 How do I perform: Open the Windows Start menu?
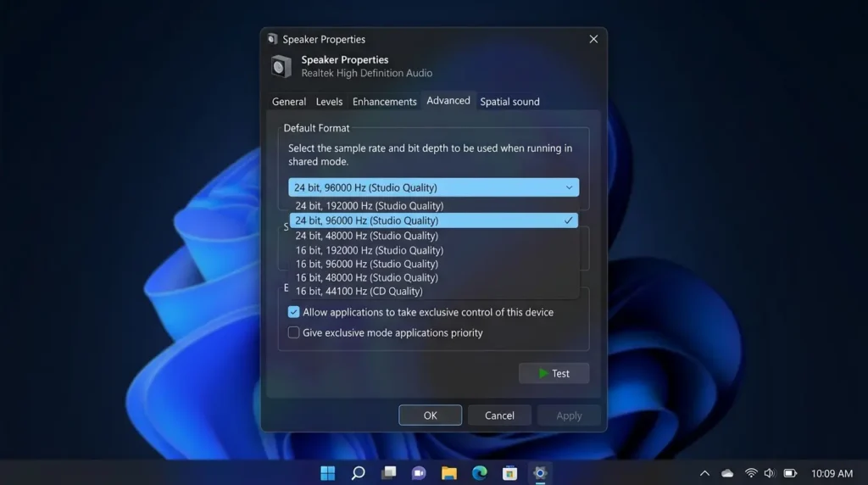coord(328,473)
